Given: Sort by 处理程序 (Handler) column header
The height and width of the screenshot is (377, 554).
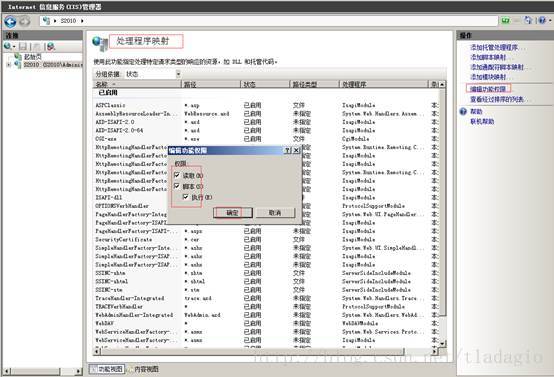Looking at the screenshot, I should point(384,84).
